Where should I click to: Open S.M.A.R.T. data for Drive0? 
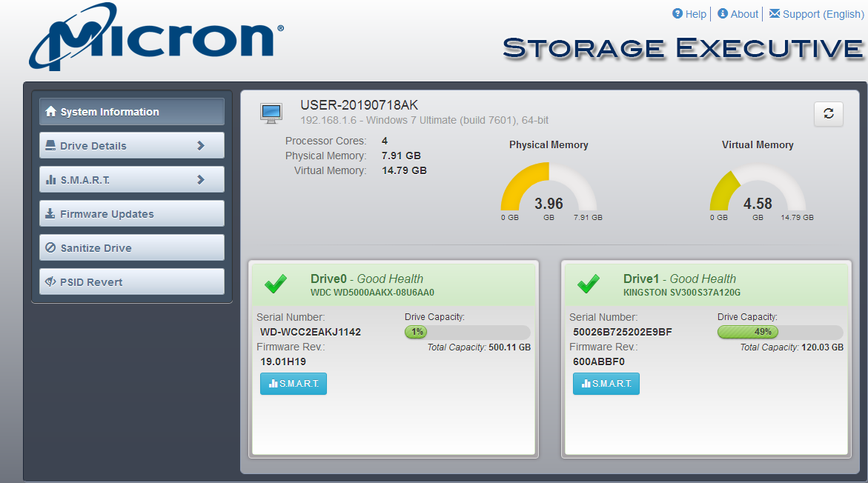294,384
